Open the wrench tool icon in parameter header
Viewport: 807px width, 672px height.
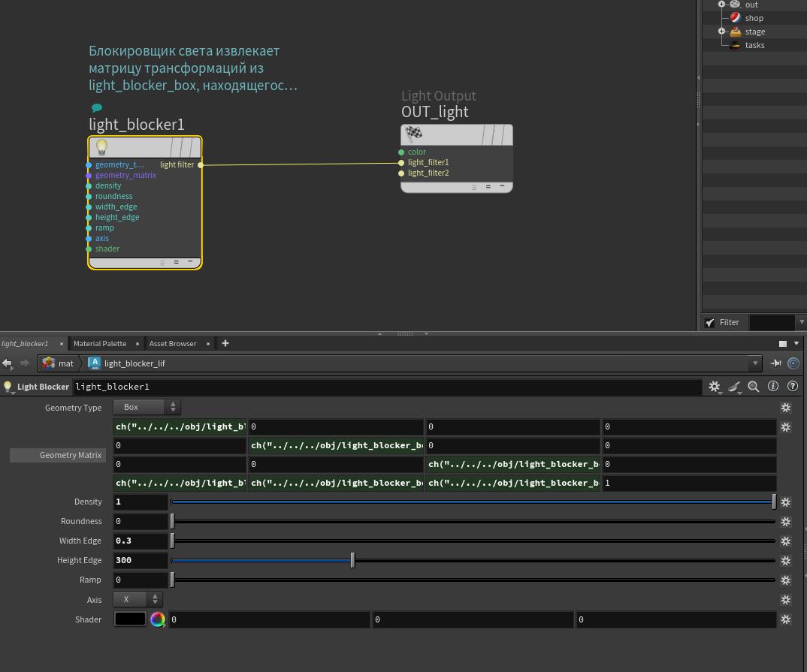click(734, 387)
